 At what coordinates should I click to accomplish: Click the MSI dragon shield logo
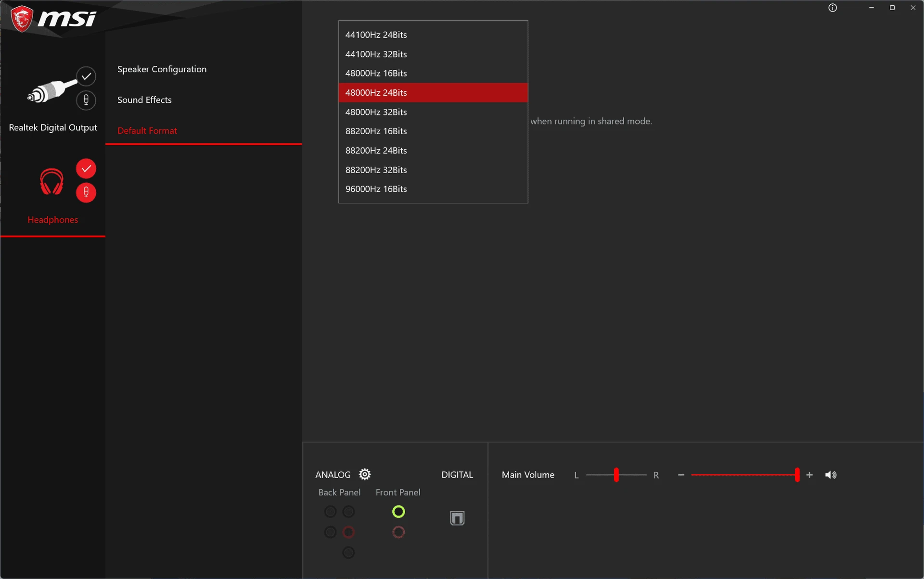click(22, 19)
